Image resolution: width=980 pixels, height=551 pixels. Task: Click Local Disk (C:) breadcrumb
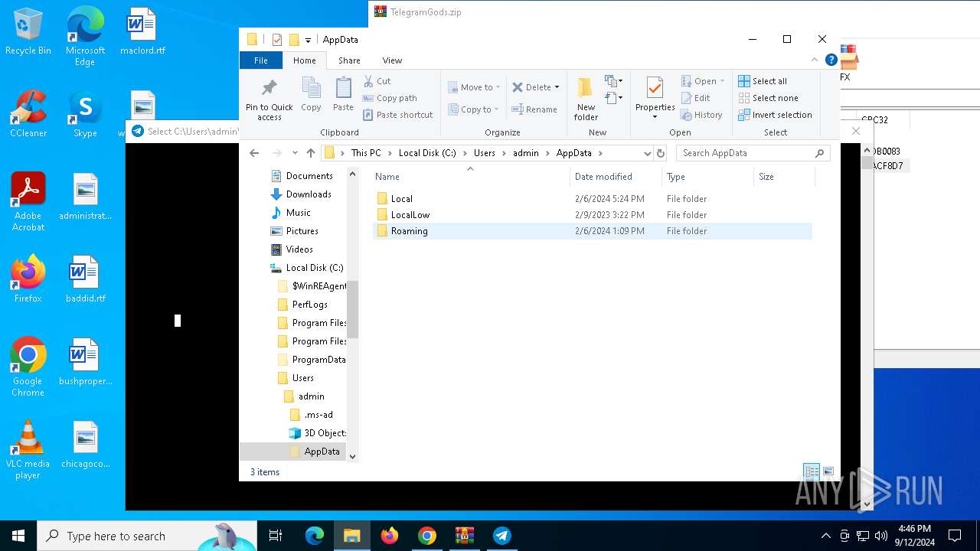click(x=427, y=153)
